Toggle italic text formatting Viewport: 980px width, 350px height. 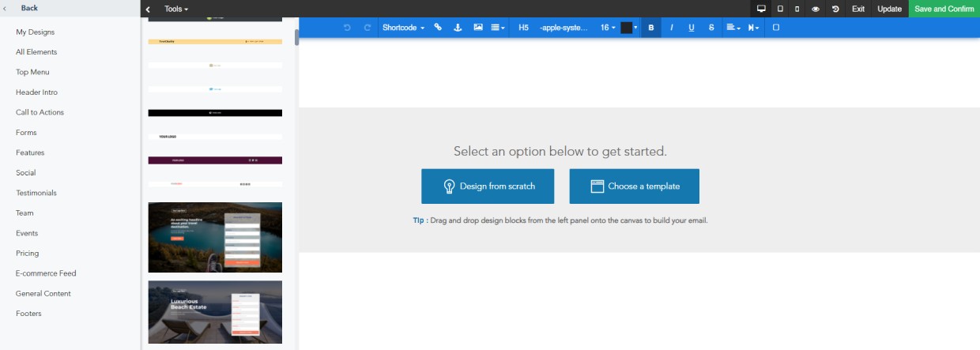[x=672, y=28]
